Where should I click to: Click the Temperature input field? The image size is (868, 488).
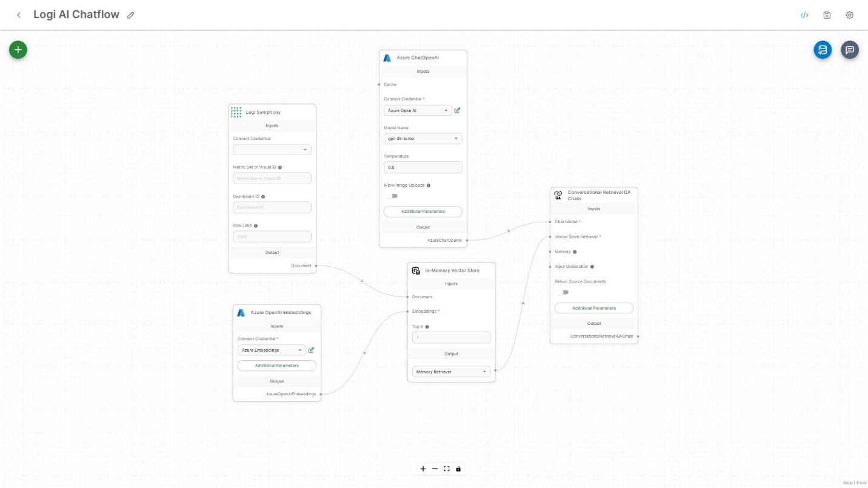click(422, 167)
